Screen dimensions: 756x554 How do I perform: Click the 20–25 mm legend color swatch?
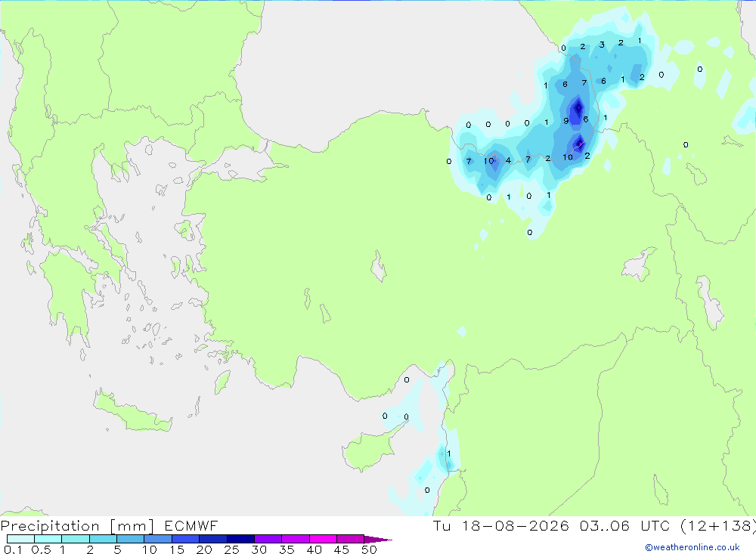213,539
